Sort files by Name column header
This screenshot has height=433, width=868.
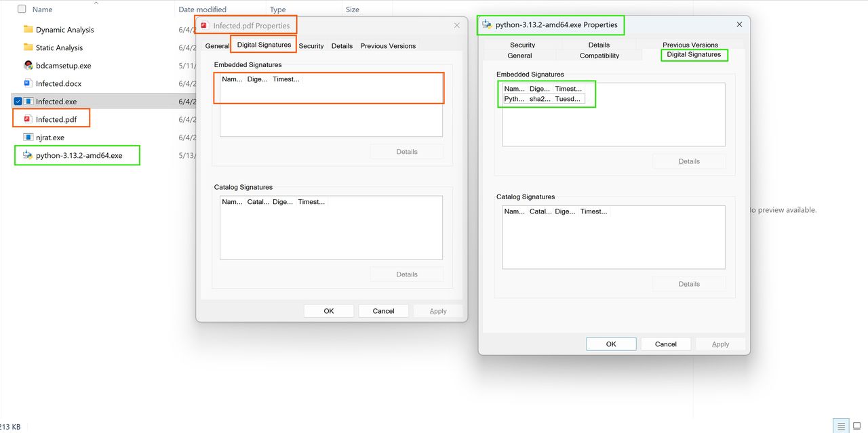[x=43, y=9]
